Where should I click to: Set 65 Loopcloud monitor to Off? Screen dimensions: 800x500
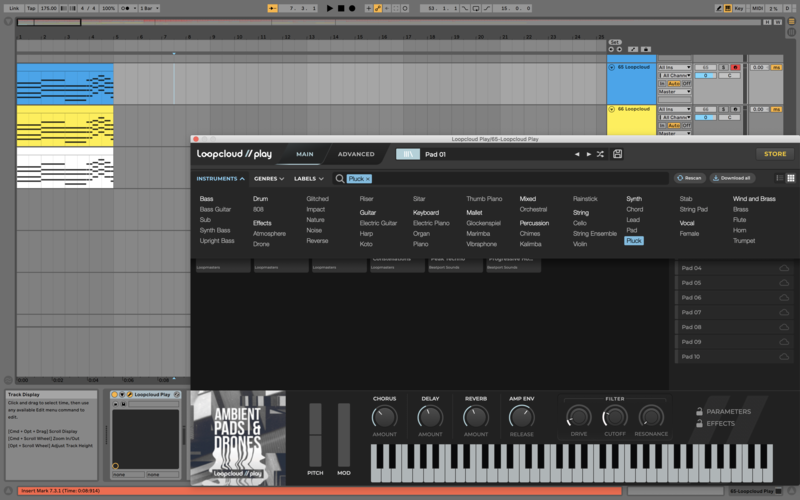point(686,83)
